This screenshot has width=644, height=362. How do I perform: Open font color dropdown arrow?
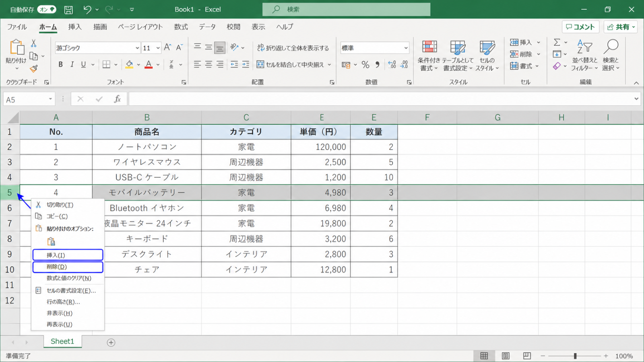pos(158,64)
